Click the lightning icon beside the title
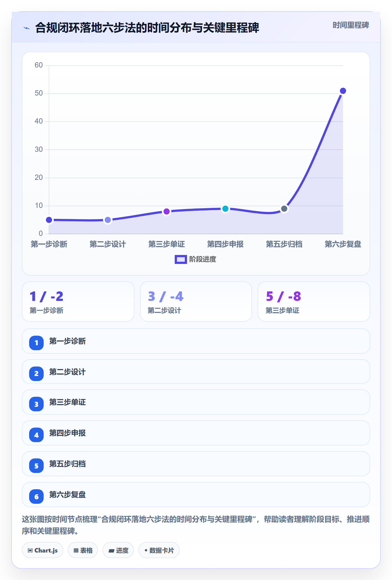Image resolution: width=392 pixels, height=580 pixels. (x=27, y=28)
